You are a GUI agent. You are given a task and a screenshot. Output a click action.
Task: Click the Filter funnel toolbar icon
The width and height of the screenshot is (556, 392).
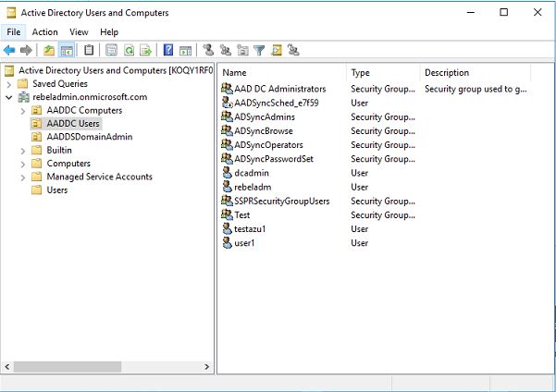(x=260, y=50)
